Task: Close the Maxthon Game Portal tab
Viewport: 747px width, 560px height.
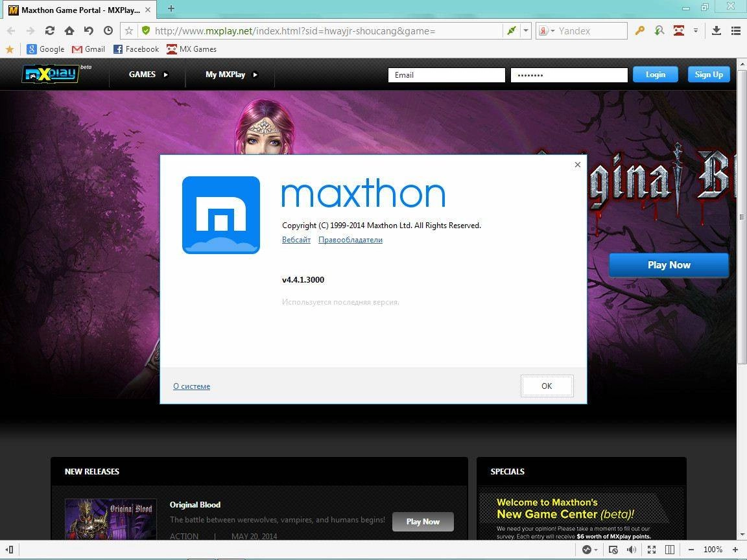Action: [x=148, y=10]
